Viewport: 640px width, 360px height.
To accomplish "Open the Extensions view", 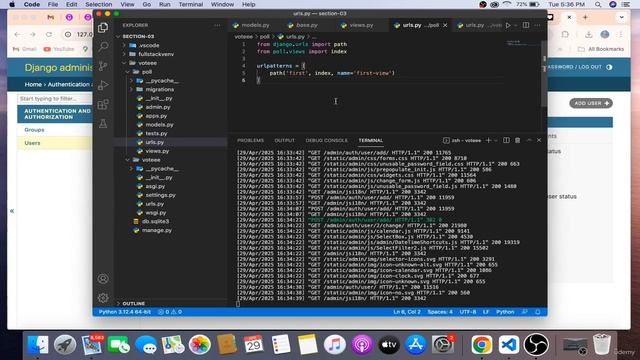I will coord(103,104).
